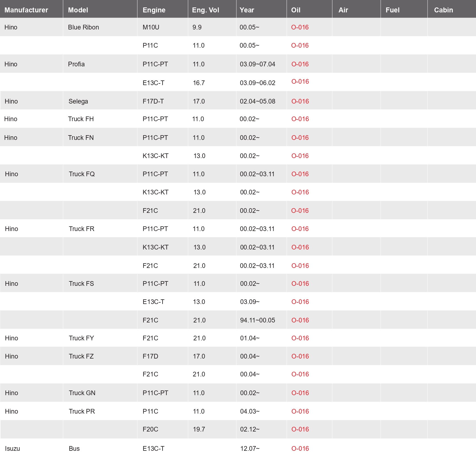This screenshot has width=476, height=456.
Task: Click the 12.07~ year cell
Action: pos(250,449)
